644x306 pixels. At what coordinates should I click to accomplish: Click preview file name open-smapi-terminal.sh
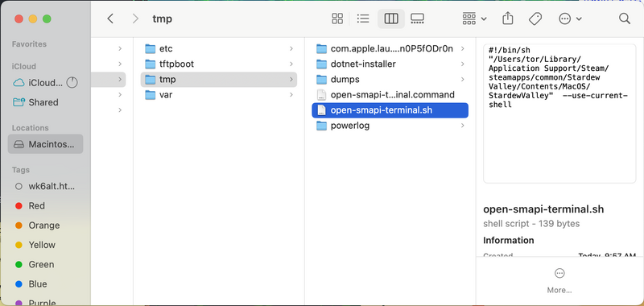point(543,209)
